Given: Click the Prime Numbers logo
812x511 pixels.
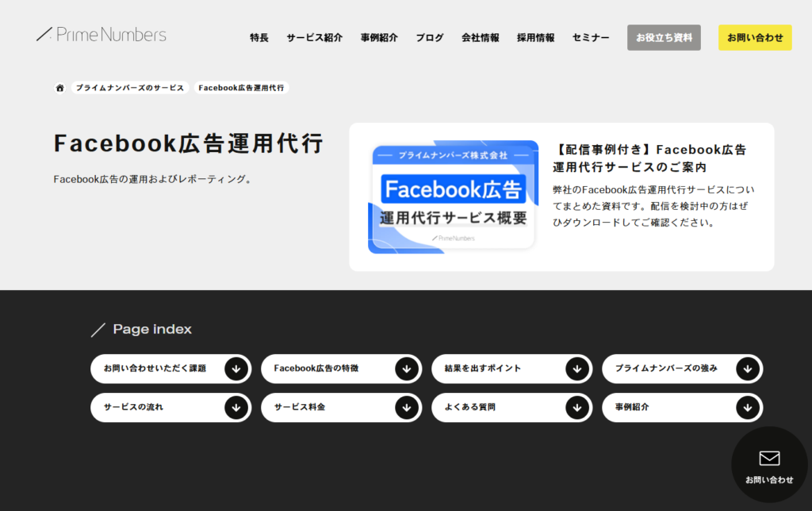Looking at the screenshot, I should pos(101,34).
